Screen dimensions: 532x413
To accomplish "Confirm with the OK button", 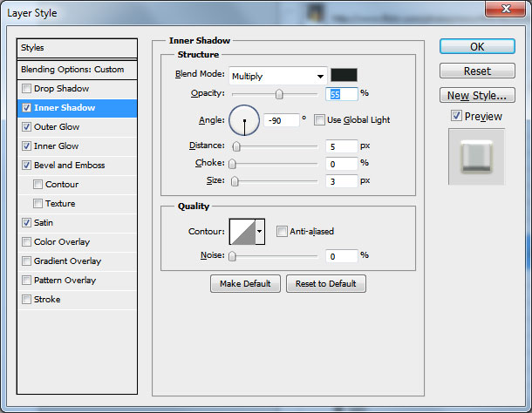I will tap(477, 46).
